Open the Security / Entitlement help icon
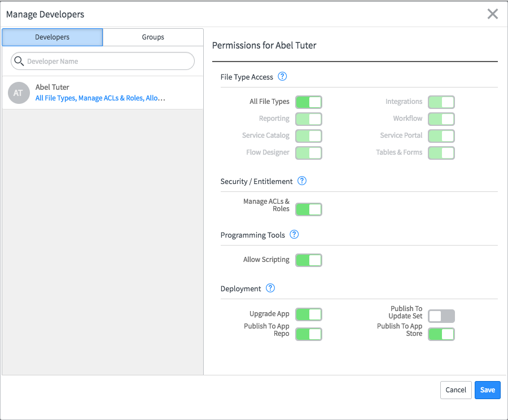Screen dimensions: 508x420 tap(302, 181)
